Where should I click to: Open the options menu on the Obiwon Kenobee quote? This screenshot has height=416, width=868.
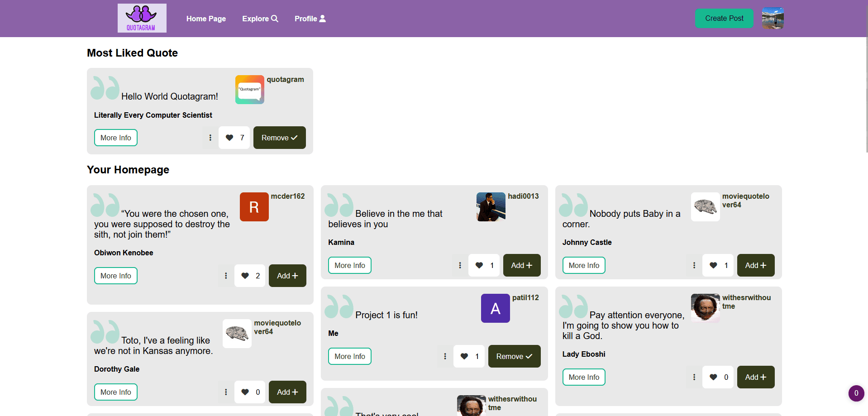point(226,276)
